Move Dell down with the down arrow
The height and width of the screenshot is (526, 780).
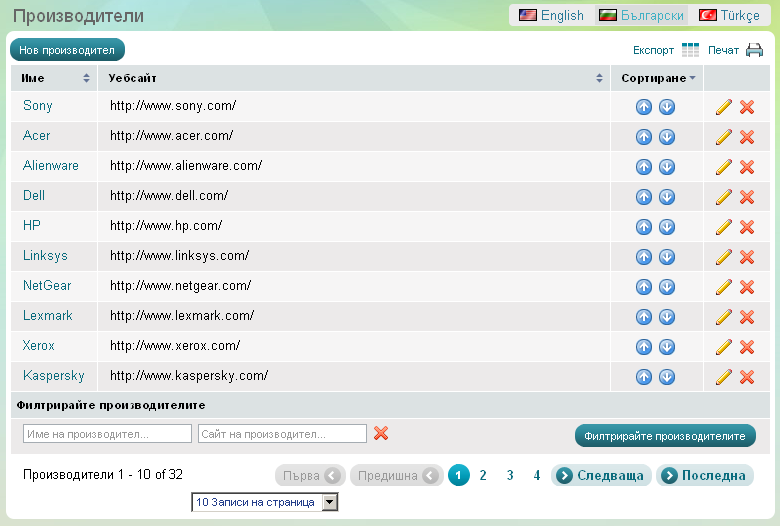coord(667,197)
